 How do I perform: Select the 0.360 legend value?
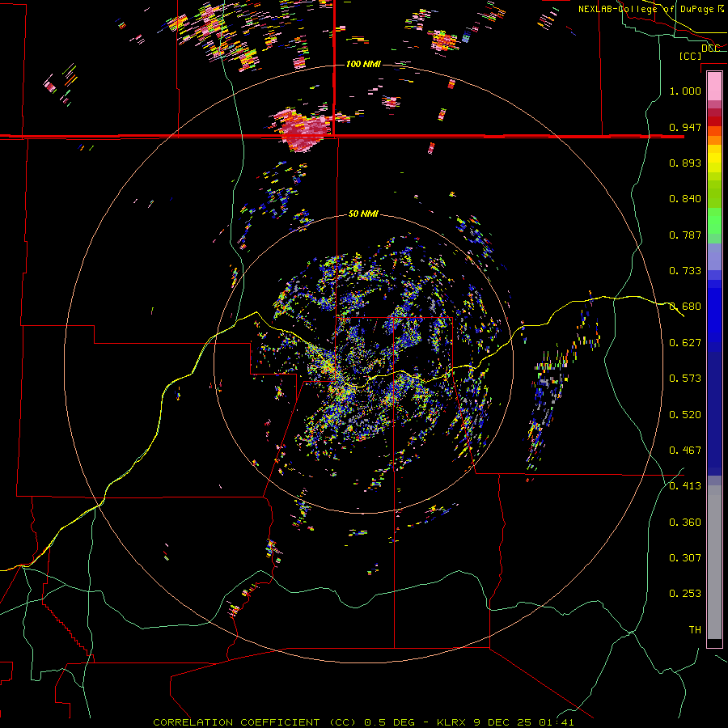coord(685,523)
